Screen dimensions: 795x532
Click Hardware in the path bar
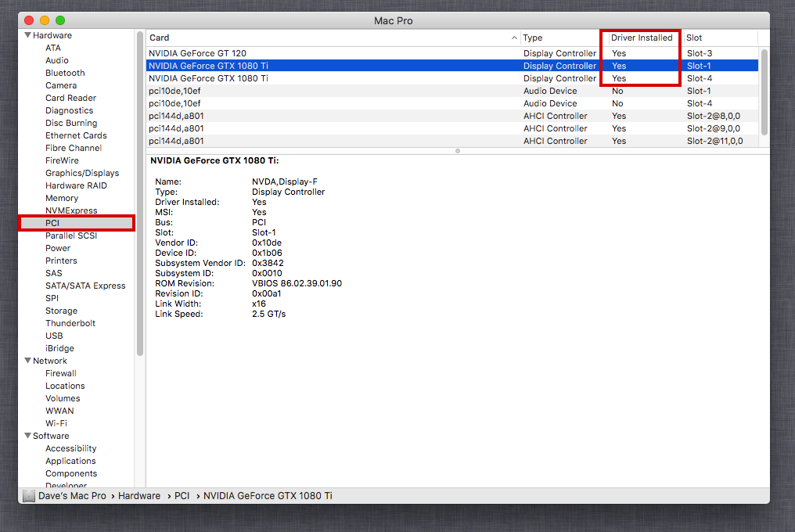coord(139,496)
